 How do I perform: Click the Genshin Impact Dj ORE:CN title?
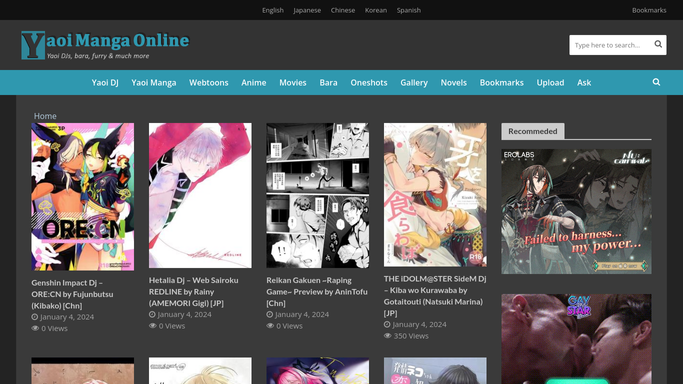point(72,294)
